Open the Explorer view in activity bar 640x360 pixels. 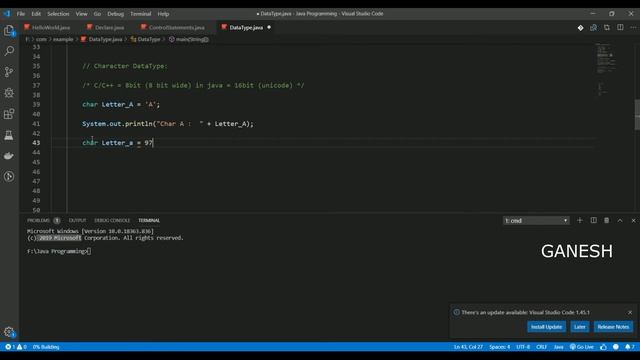(x=9, y=31)
